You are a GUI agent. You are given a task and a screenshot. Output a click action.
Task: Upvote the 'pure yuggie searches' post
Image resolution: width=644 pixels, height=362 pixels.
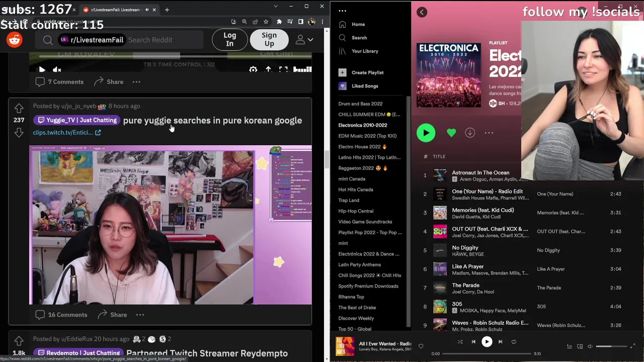(19, 108)
